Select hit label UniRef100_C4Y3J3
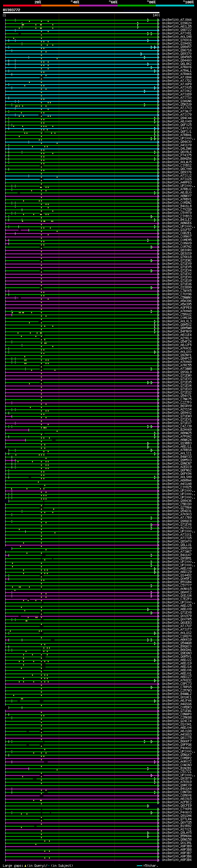Screen dimensions: 197x868 177,128
